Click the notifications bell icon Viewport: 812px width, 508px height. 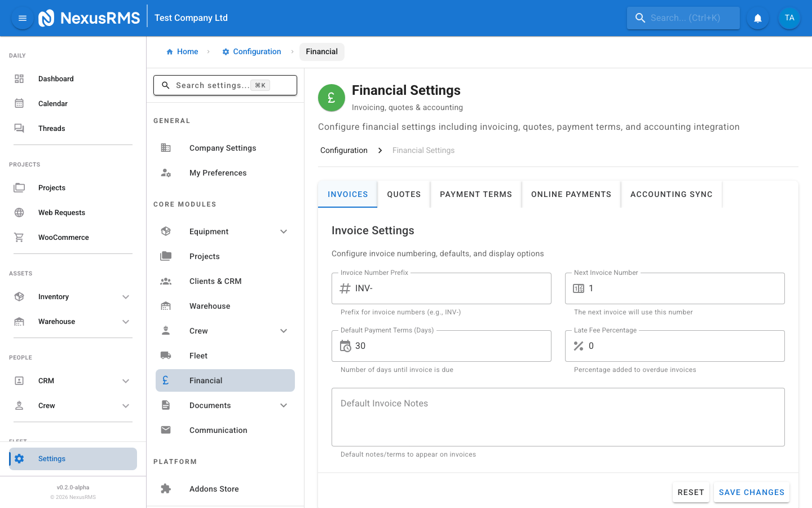pos(757,17)
